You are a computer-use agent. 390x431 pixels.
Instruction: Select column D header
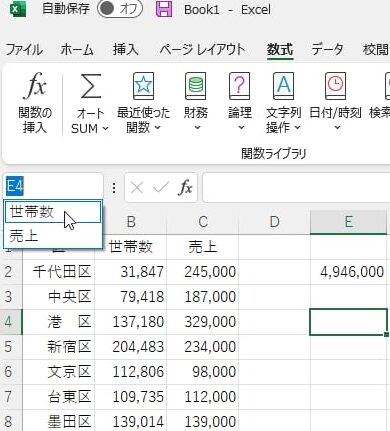coord(274,222)
